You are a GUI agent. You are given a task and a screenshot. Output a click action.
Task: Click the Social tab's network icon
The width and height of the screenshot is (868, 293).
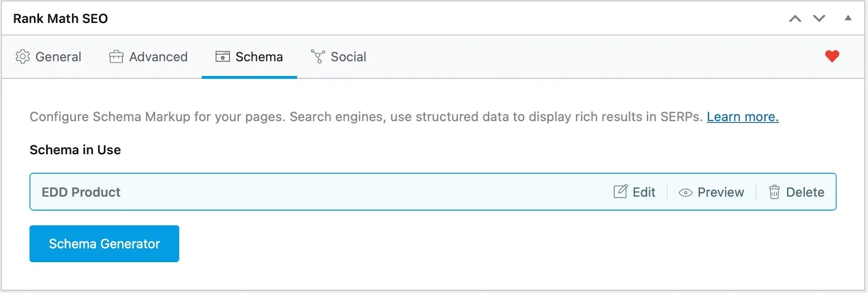pyautogui.click(x=318, y=56)
